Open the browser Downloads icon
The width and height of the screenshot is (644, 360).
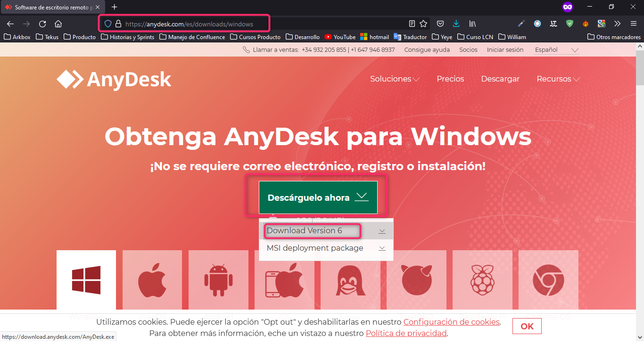pos(456,23)
